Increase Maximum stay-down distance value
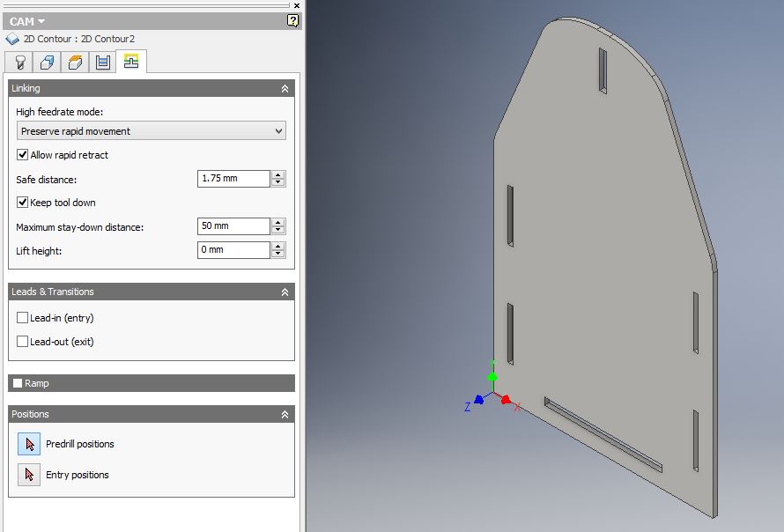 pyautogui.click(x=278, y=222)
